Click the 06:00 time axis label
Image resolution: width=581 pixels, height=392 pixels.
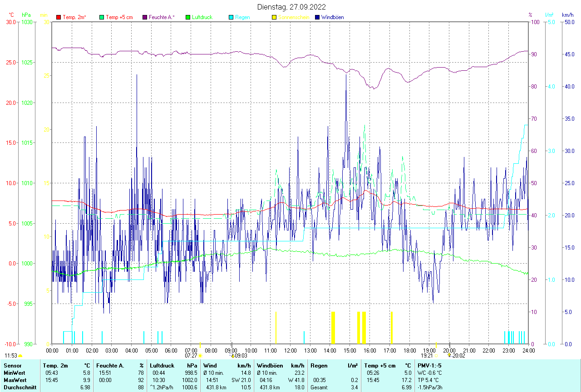(171, 350)
